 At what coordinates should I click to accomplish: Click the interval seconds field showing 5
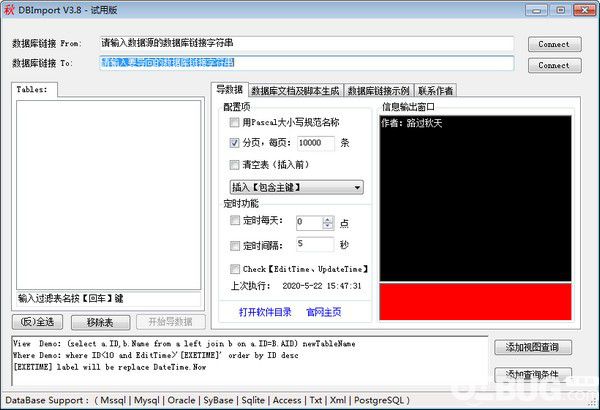click(315, 244)
